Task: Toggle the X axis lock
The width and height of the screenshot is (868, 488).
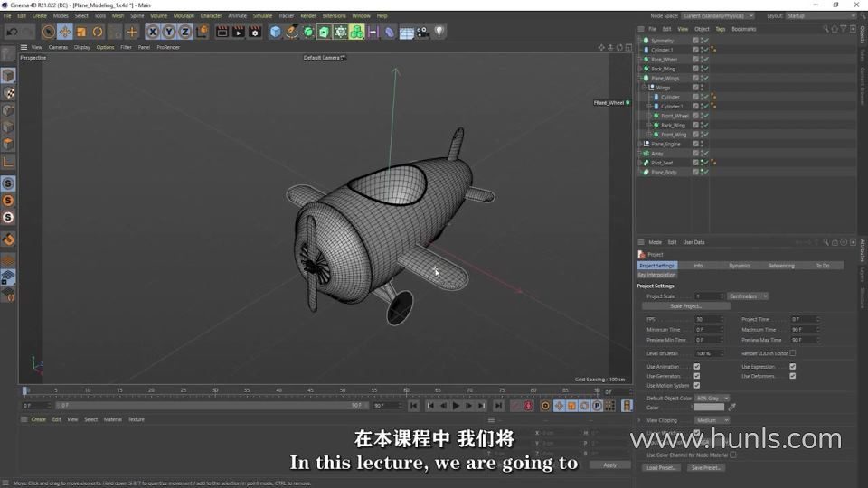Action: 153,33
